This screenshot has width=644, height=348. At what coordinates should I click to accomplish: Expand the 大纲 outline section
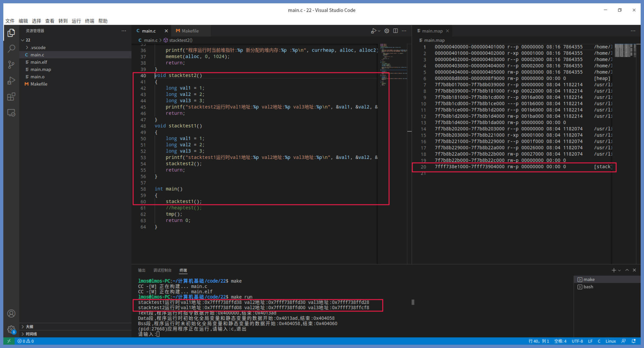point(30,327)
